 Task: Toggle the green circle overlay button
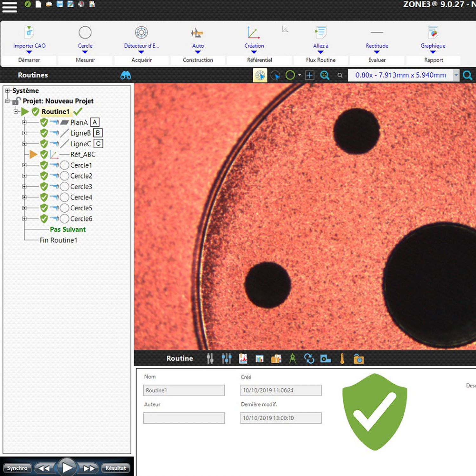pos(290,75)
